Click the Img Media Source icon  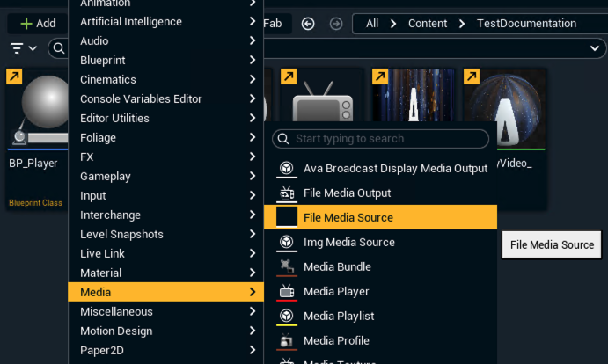pos(287,243)
